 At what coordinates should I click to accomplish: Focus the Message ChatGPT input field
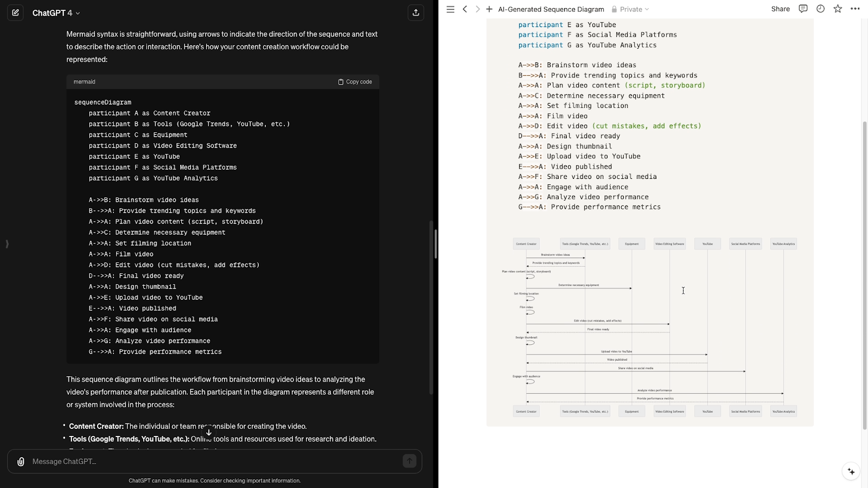(214, 461)
